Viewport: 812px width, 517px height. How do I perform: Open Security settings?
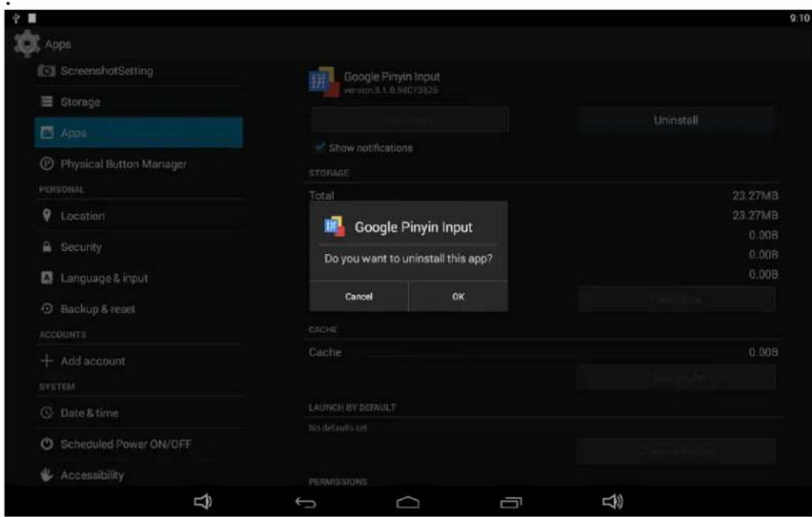139,247
